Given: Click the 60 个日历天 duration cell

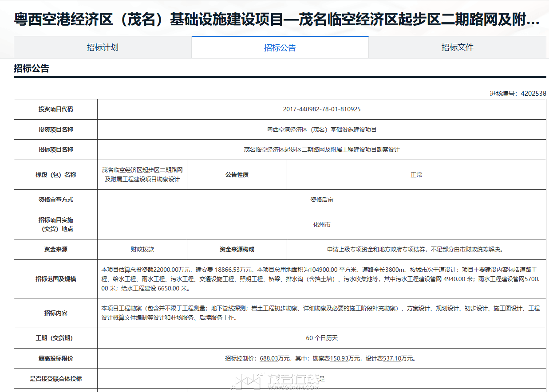Looking at the screenshot, I should click(x=322, y=338).
